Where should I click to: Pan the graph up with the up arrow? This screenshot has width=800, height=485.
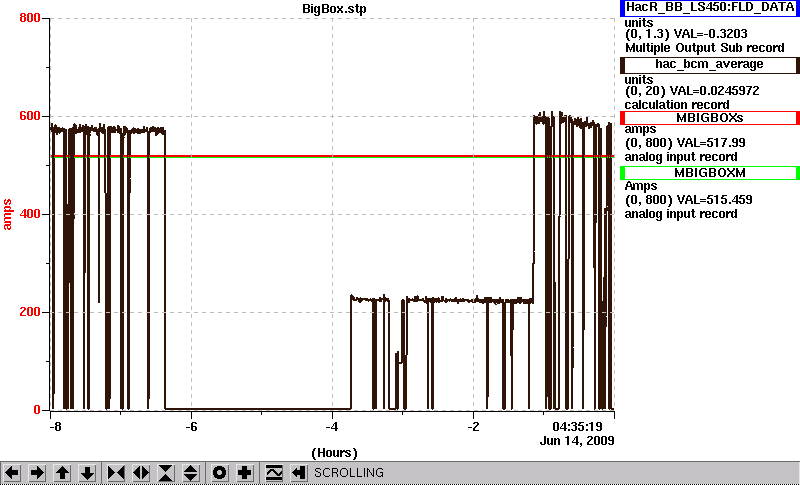62,473
